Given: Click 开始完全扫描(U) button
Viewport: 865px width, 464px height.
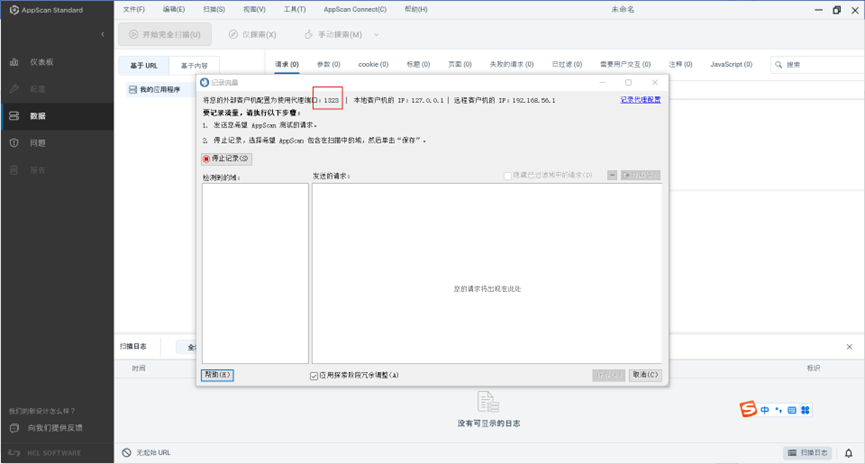Looking at the screenshot, I should [165, 34].
